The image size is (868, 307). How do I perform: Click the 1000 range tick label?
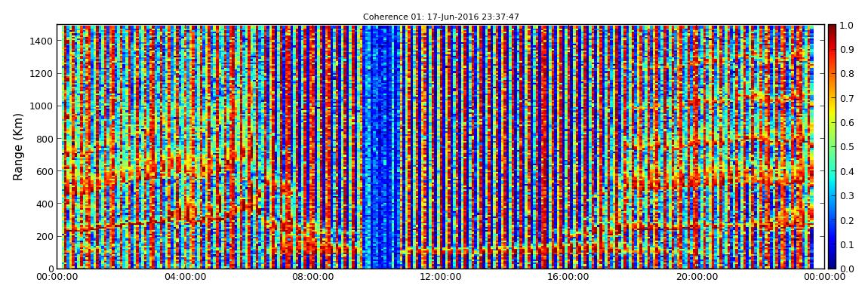[42, 106]
